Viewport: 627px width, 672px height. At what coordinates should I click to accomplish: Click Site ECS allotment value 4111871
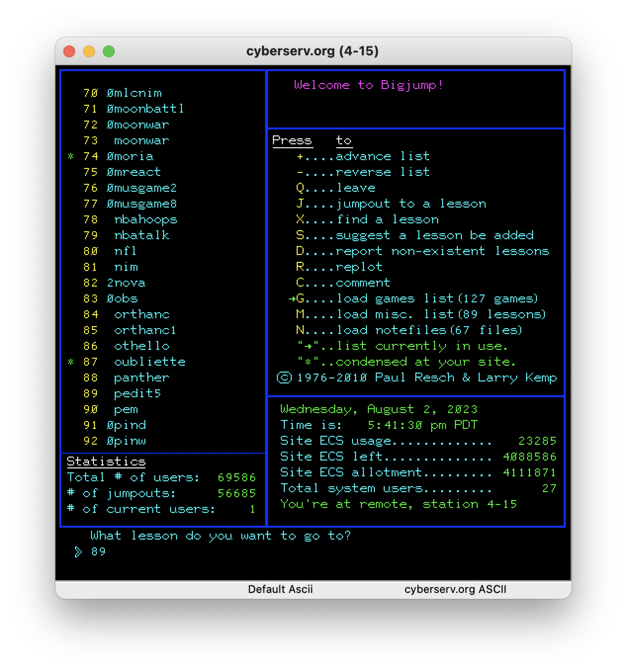tap(530, 472)
